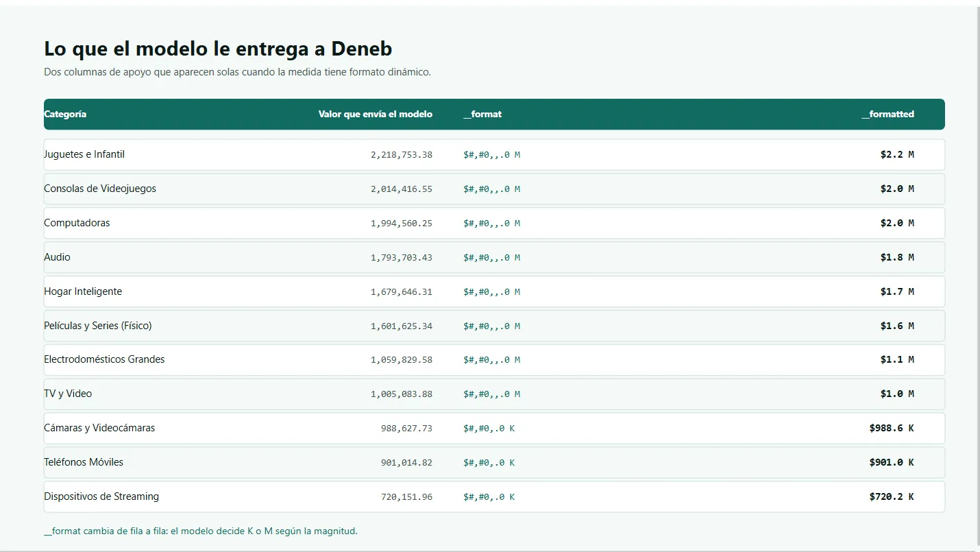Click the value 1,005,083.88
The height and width of the screenshot is (552, 980).
point(402,394)
